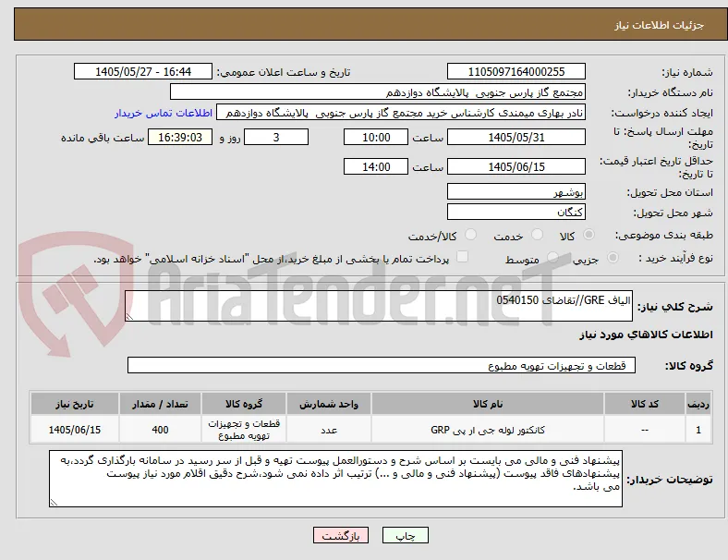Click the نام کالا column header

(x=488, y=404)
